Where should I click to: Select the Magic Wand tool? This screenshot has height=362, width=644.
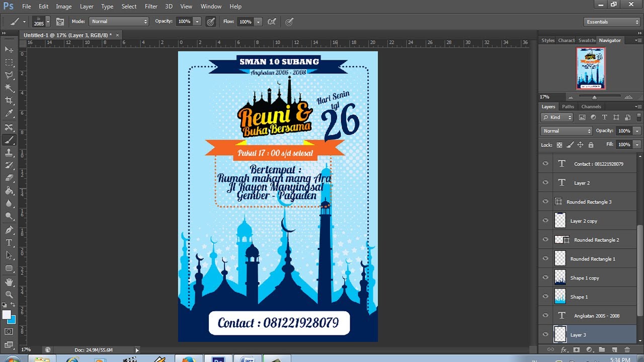point(9,88)
